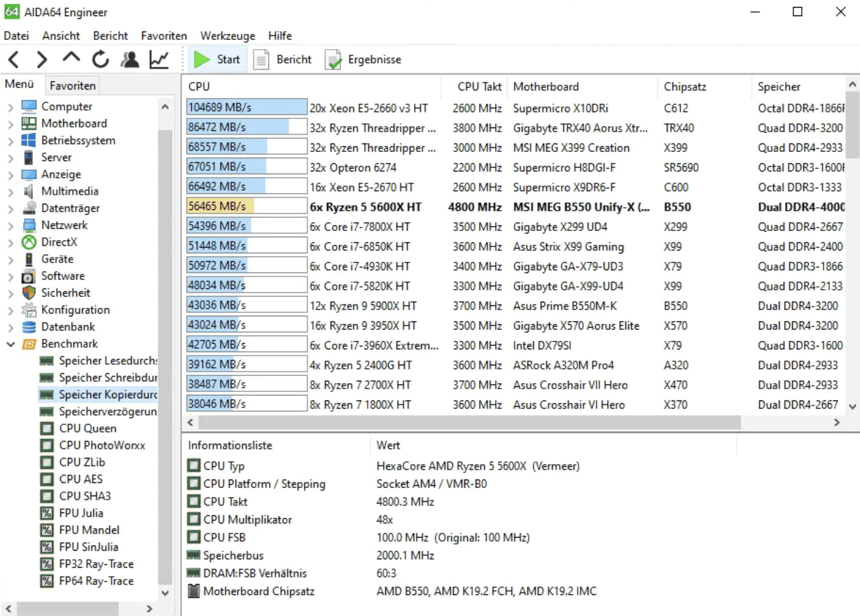This screenshot has height=616, width=860.
Task: Select the Geräte devices icon
Action: click(29, 259)
